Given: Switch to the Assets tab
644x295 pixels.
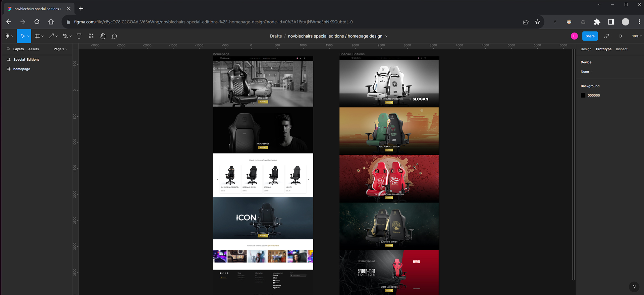Looking at the screenshot, I should pyautogui.click(x=34, y=49).
